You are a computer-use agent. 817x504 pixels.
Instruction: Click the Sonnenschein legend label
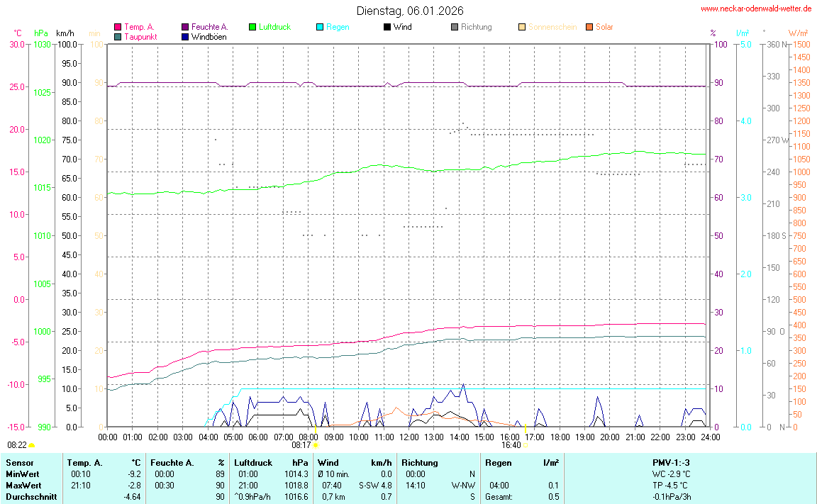coord(552,27)
